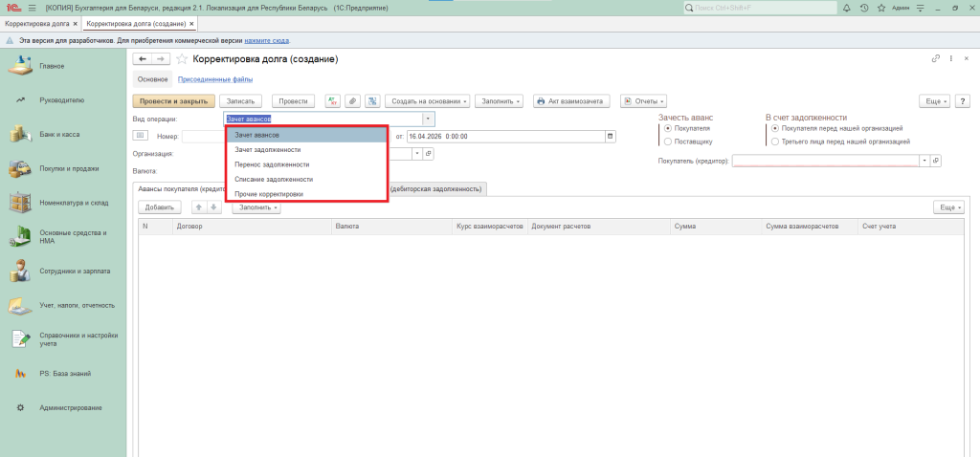
Task: Open the Отчеты dropdown menu
Action: (x=642, y=100)
